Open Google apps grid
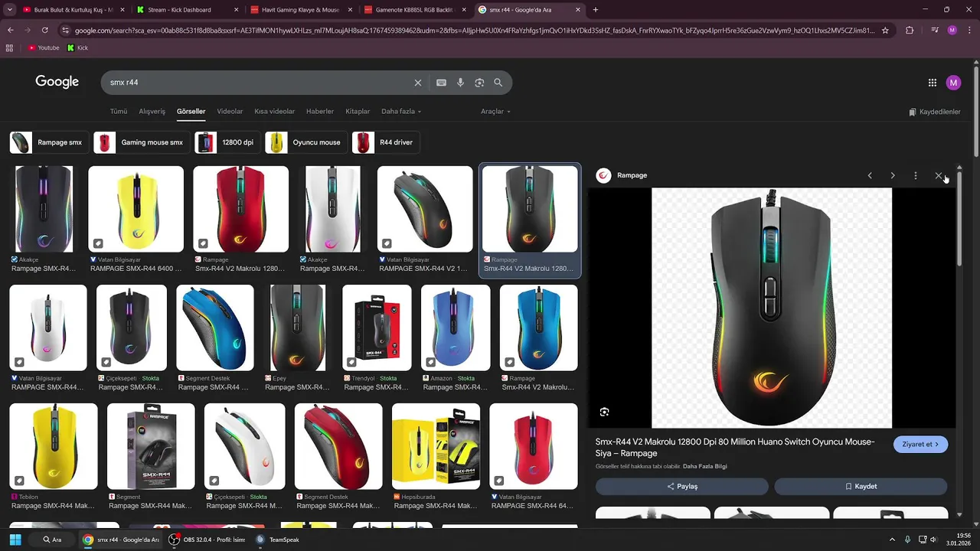Screen dimensions: 980x551 pyautogui.click(x=933, y=83)
